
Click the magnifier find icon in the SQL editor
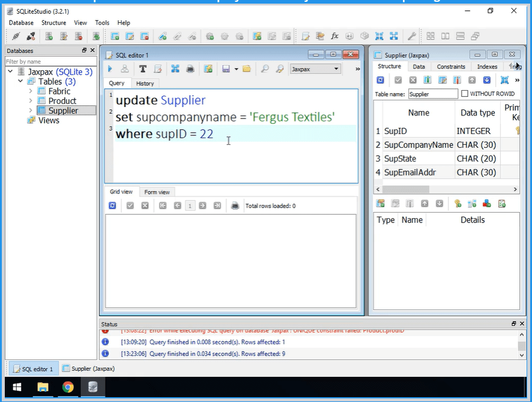pos(265,69)
